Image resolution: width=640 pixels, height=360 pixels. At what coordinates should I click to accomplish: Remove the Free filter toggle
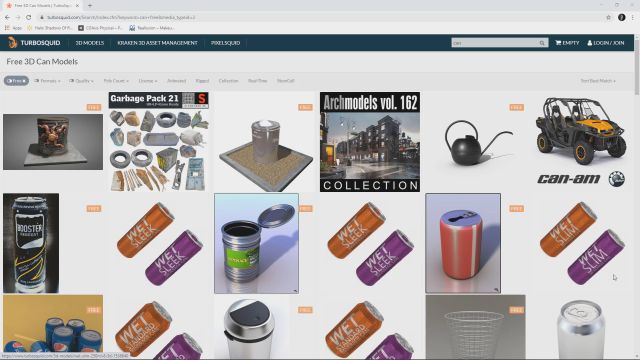point(16,81)
